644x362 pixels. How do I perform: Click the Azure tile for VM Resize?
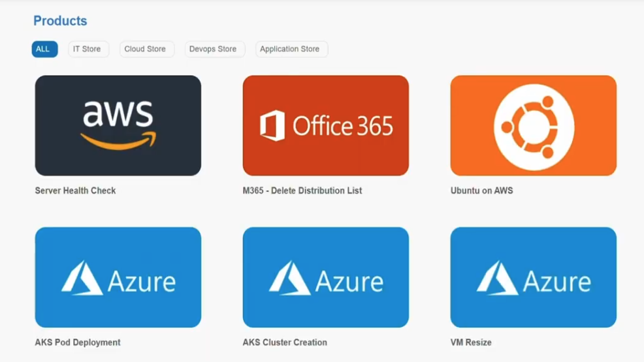pos(533,277)
